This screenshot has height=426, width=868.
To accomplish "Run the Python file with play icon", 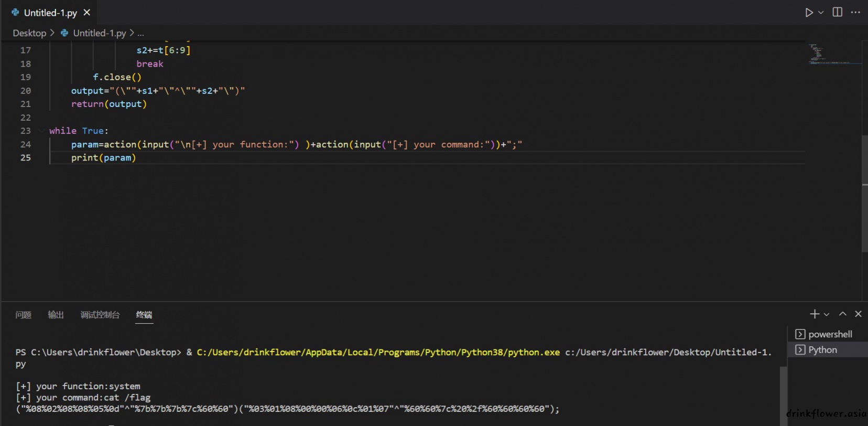I will click(809, 12).
